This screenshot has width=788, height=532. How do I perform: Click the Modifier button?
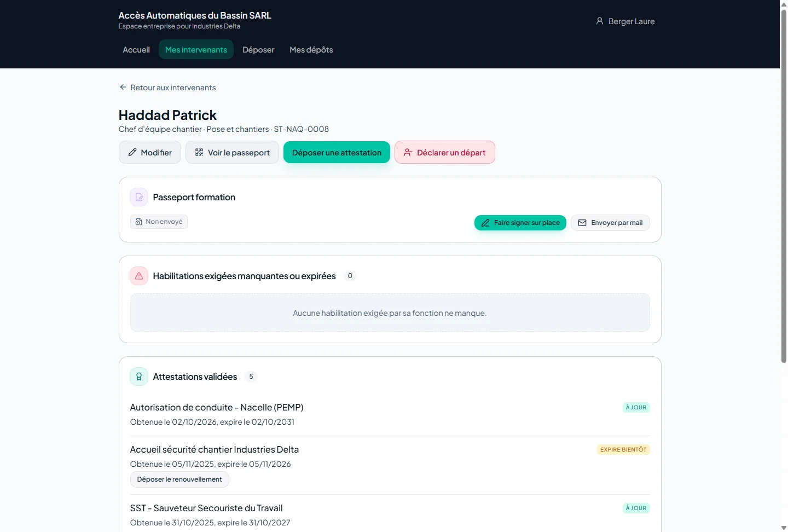click(150, 153)
